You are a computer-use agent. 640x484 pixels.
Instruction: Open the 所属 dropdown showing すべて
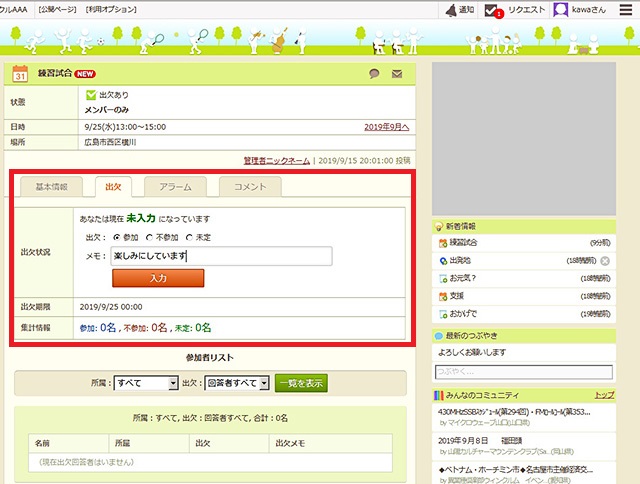coord(146,382)
